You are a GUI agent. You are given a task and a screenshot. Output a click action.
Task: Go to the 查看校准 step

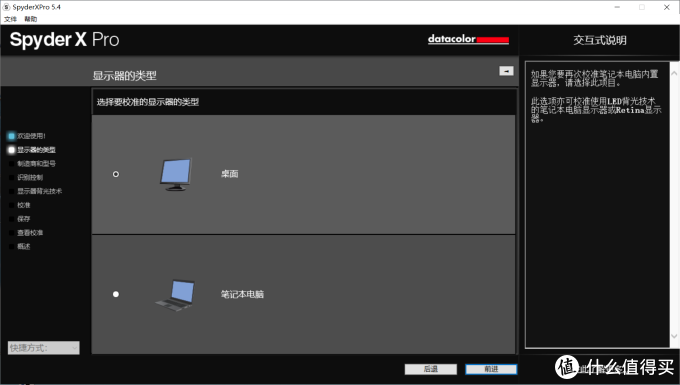(30, 233)
